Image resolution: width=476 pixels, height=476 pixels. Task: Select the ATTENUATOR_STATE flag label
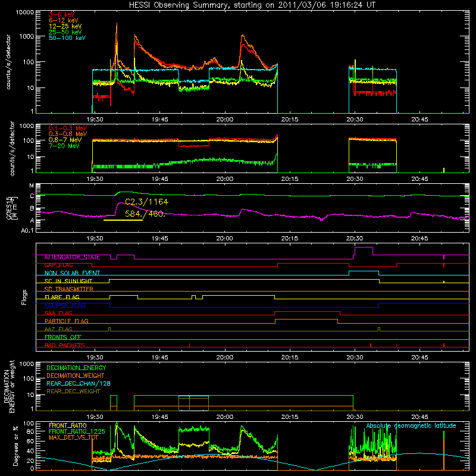pos(72,258)
